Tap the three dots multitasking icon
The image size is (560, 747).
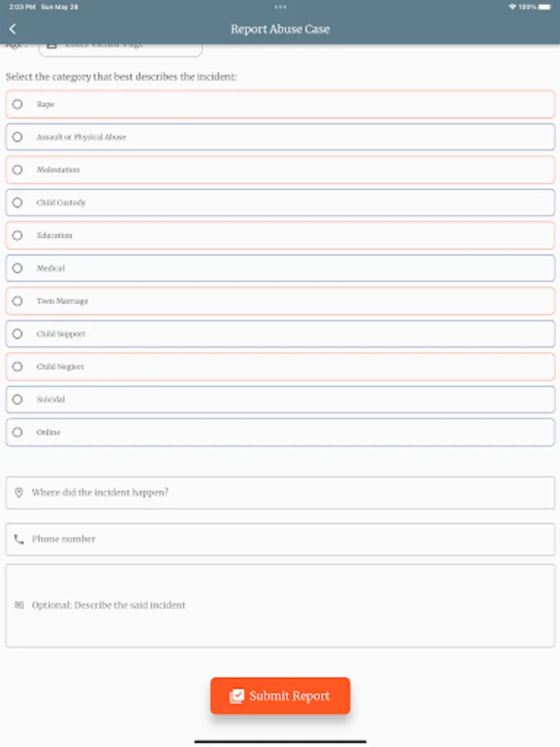280,6
